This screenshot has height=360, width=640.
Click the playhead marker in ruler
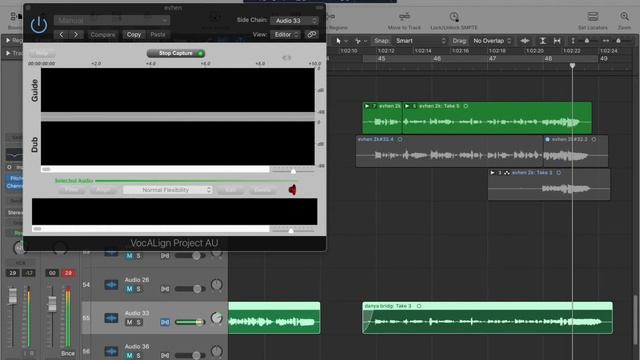[x=572, y=65]
